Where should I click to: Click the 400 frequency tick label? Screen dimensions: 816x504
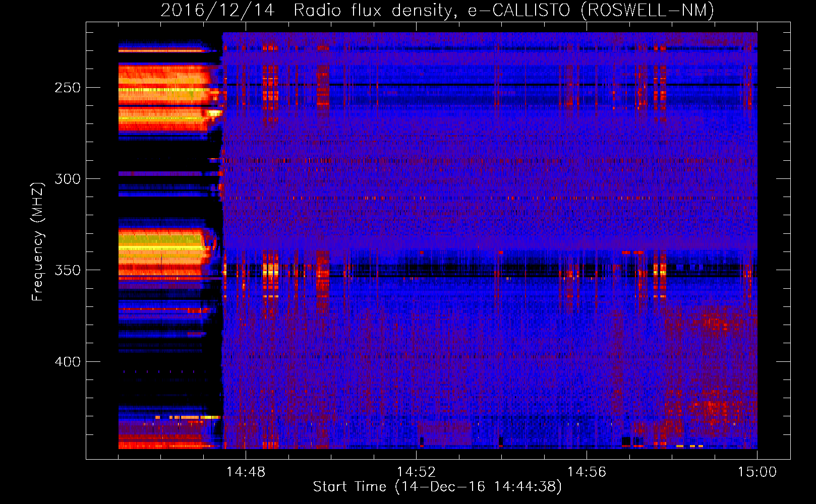[68, 362]
